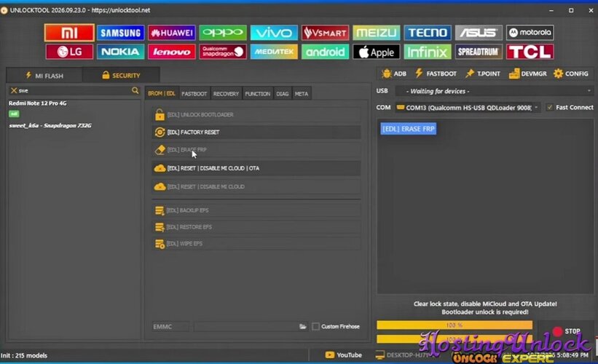Image resolution: width=598 pixels, height=364 pixels.
Task: Click the [EDL] ERASE FRP log tag
Action: point(408,129)
